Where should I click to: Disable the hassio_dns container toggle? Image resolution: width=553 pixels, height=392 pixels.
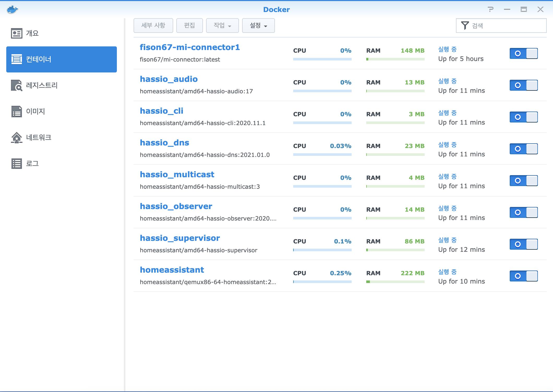pyautogui.click(x=524, y=149)
